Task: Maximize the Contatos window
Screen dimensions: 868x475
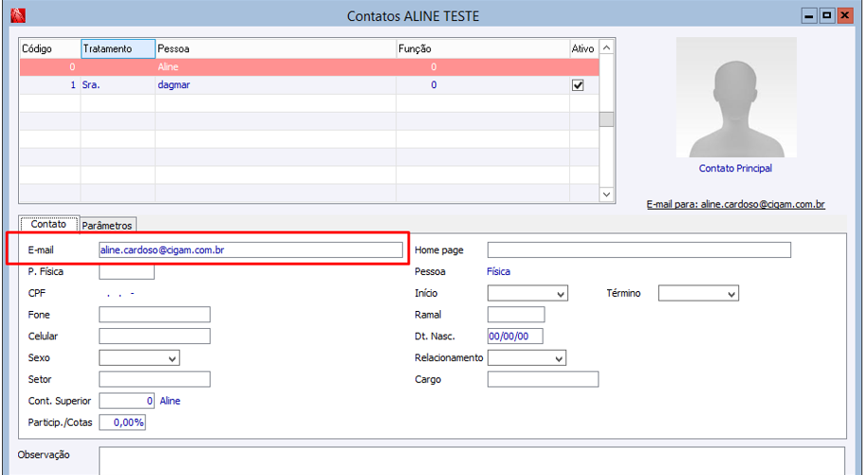Action: (826, 15)
